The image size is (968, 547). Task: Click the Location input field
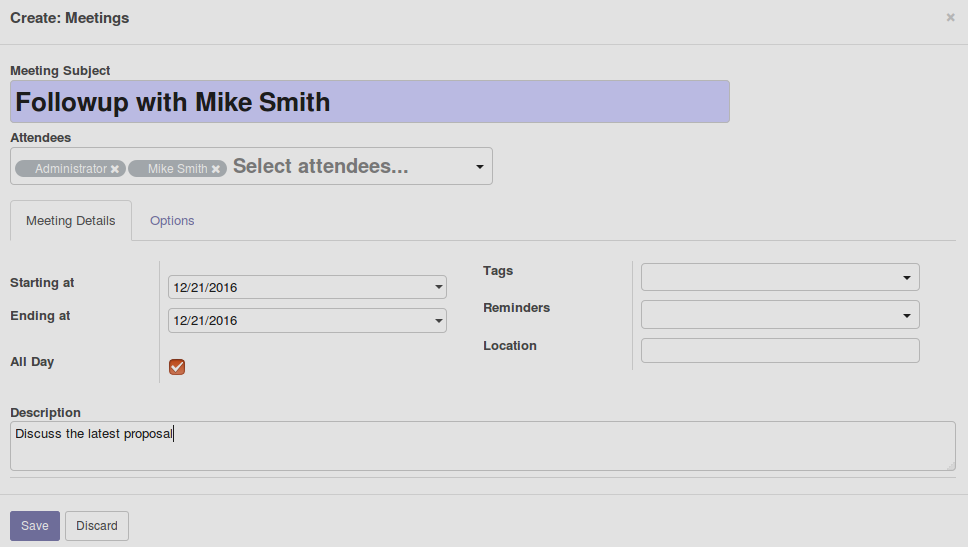pos(780,351)
